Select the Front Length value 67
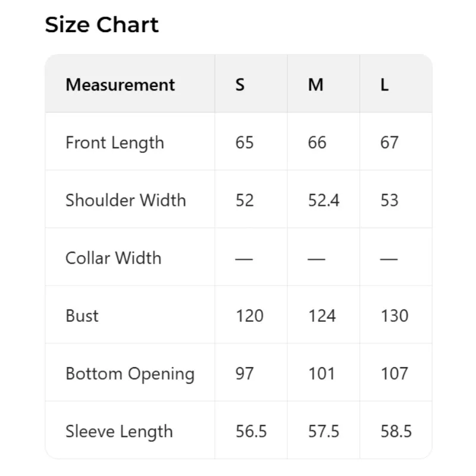This screenshot has width=476, height=476. coord(389,143)
